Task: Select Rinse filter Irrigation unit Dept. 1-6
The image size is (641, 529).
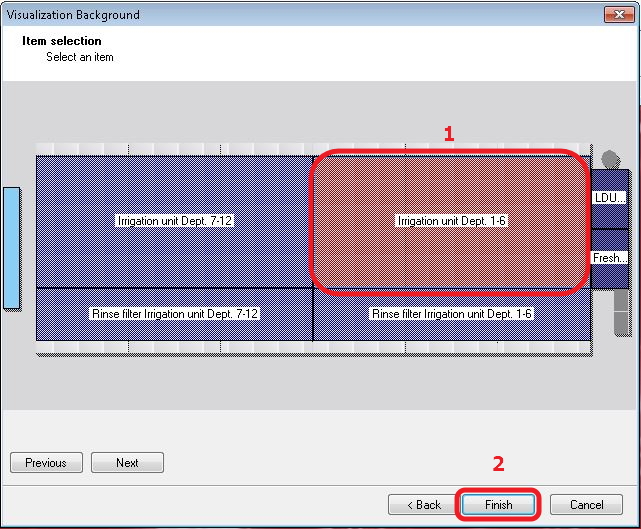Action: (x=452, y=314)
